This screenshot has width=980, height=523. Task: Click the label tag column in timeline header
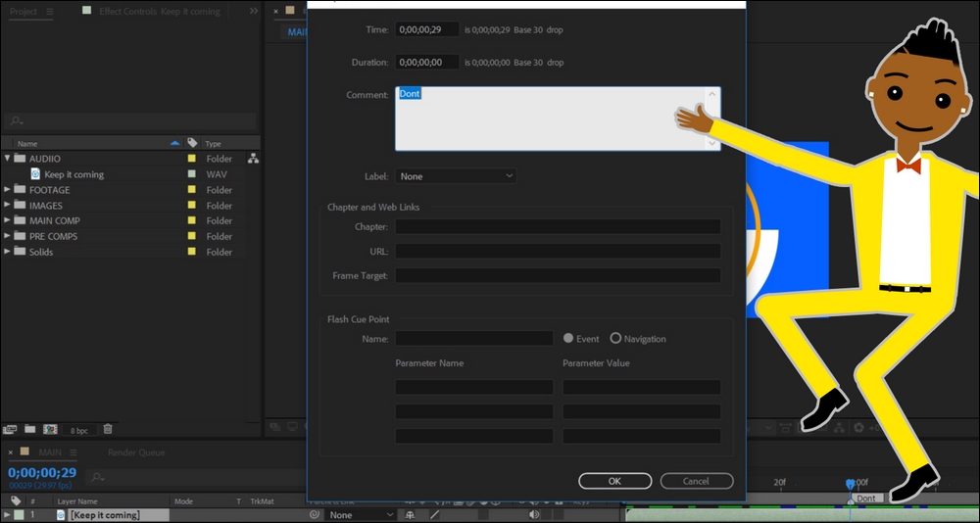pos(16,501)
